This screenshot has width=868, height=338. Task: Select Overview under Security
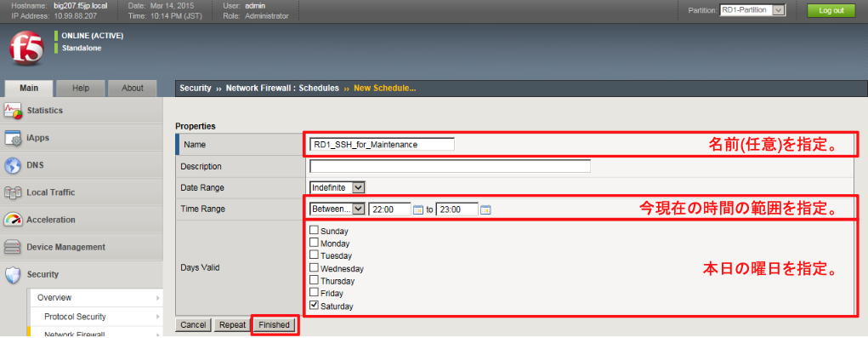tap(95, 298)
